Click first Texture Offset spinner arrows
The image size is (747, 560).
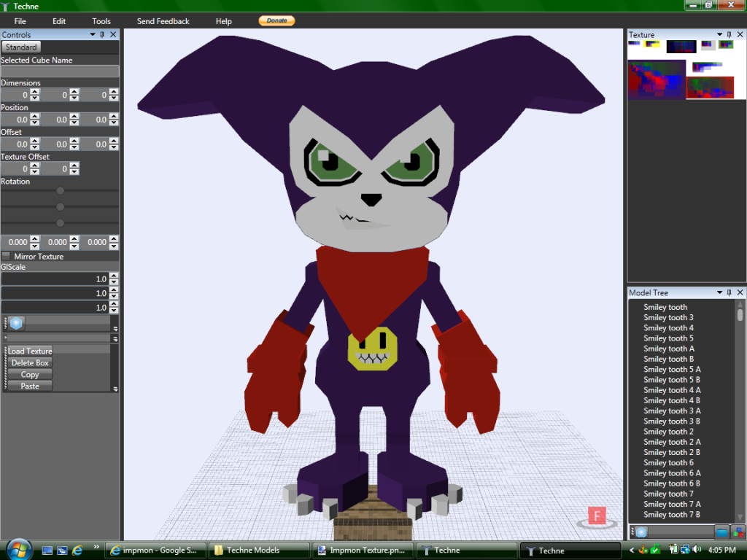coord(35,168)
